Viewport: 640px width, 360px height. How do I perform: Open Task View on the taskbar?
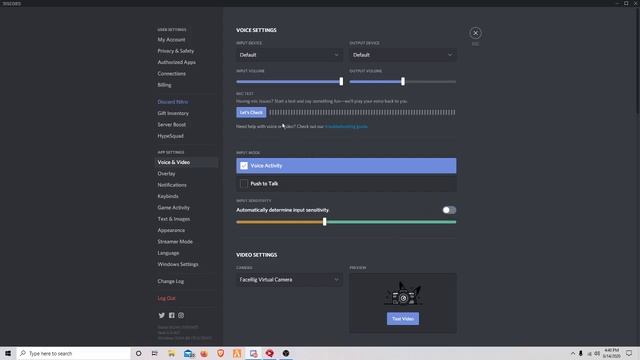click(155, 353)
